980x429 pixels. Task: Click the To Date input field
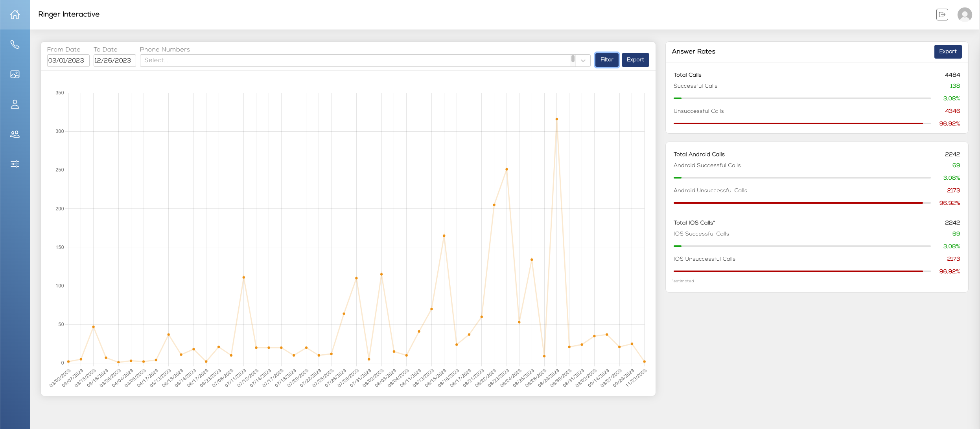[x=114, y=61]
